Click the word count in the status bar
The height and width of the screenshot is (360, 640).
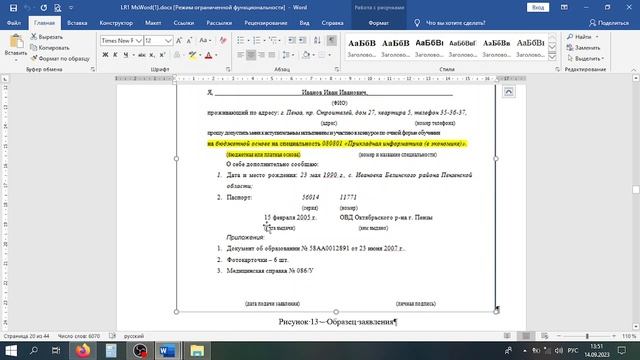pyautogui.click(x=79, y=336)
